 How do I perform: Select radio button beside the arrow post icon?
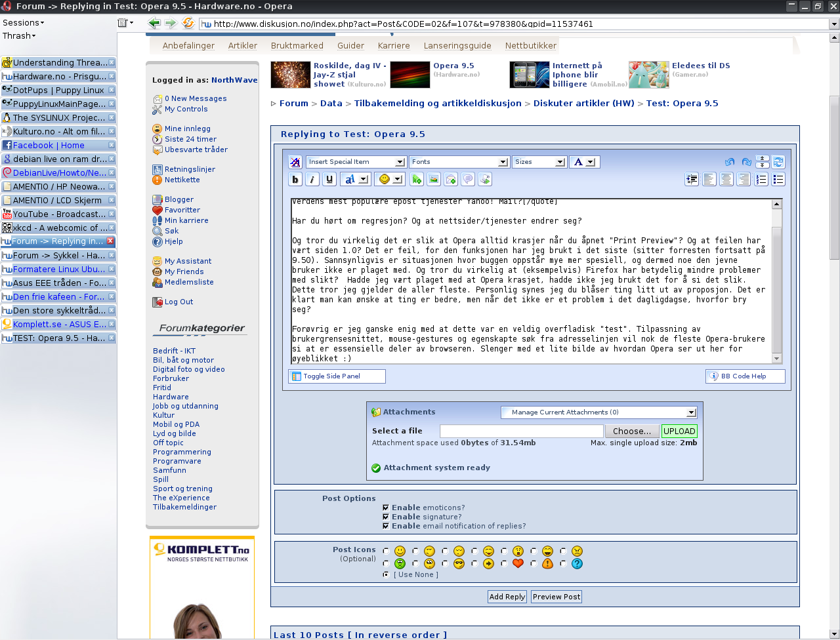pyautogui.click(x=474, y=563)
